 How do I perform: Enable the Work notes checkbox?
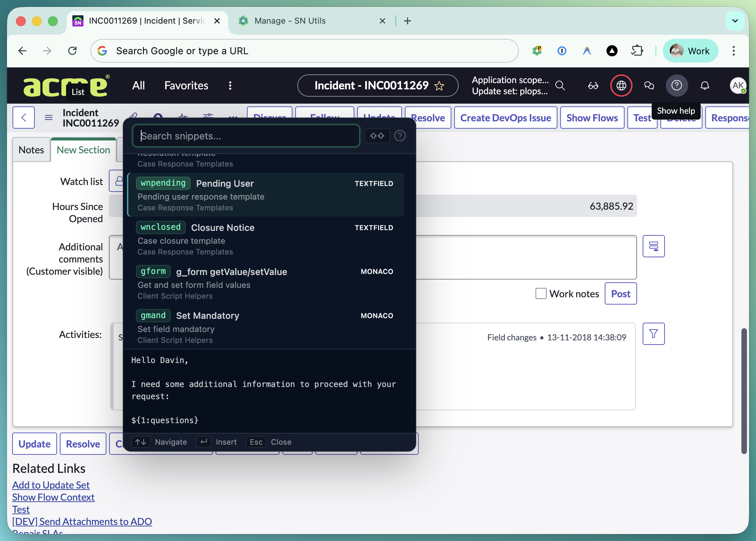coord(541,293)
